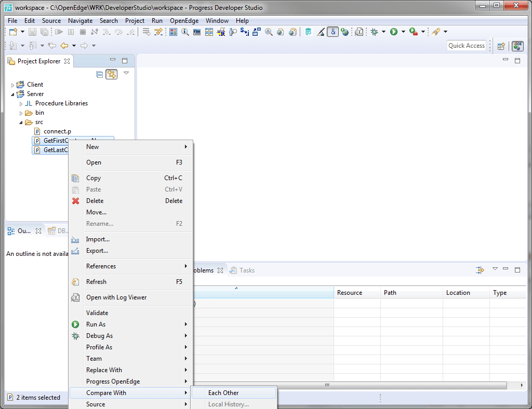Open the Debug icon dropdown arrow

(x=384, y=32)
